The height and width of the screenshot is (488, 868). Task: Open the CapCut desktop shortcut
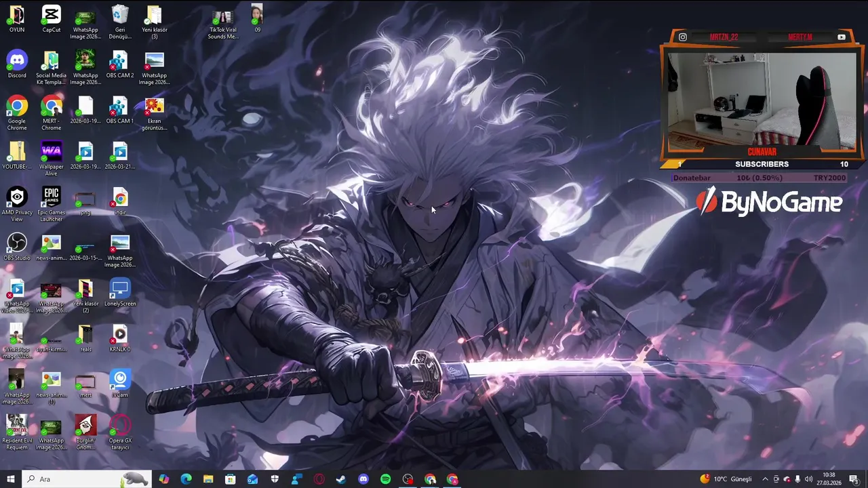pos(52,19)
